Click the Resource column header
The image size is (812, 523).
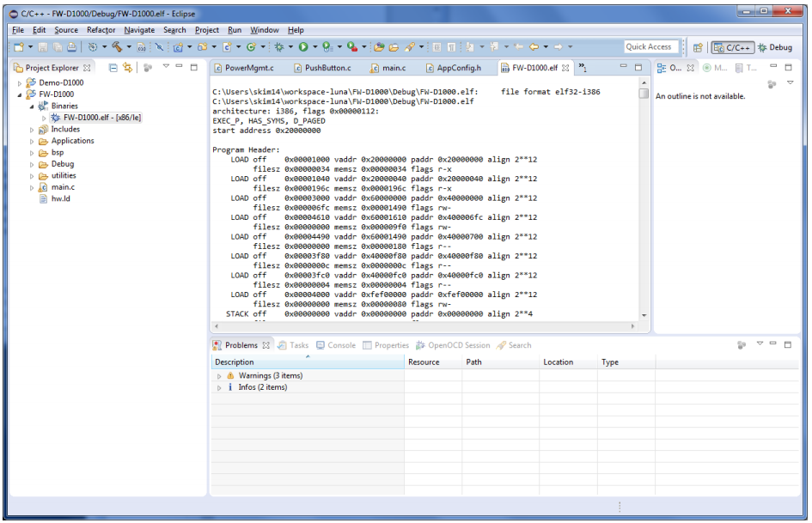click(x=433, y=362)
